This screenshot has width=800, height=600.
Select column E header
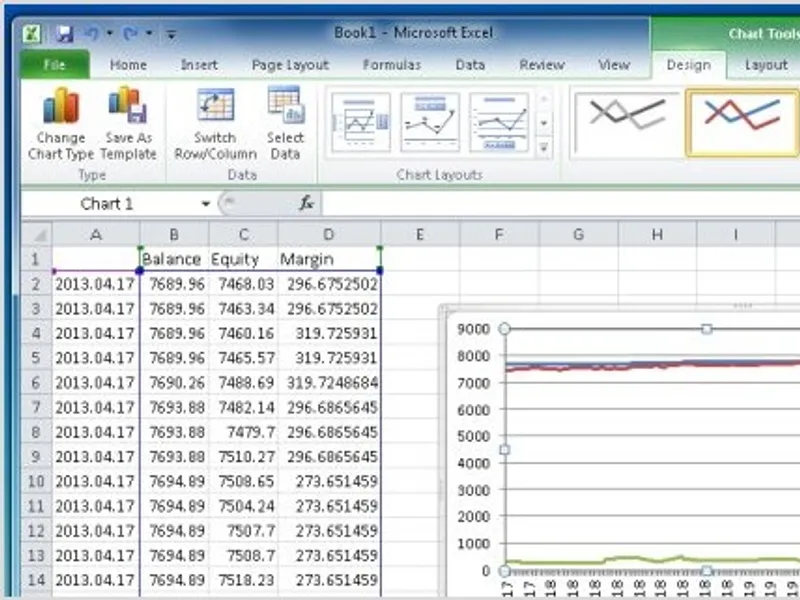(419, 234)
